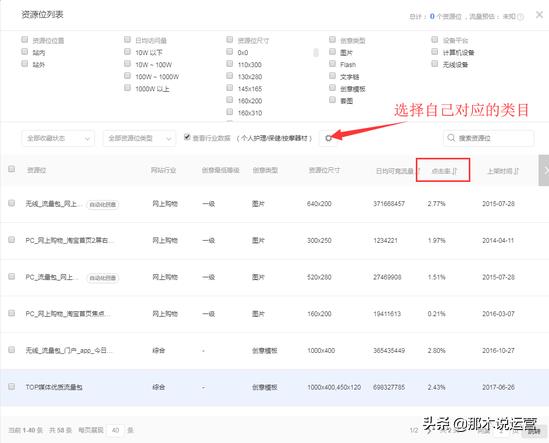549x443 pixels.
Task: Tick the 创意类型 group checkbox
Action: [332, 39]
